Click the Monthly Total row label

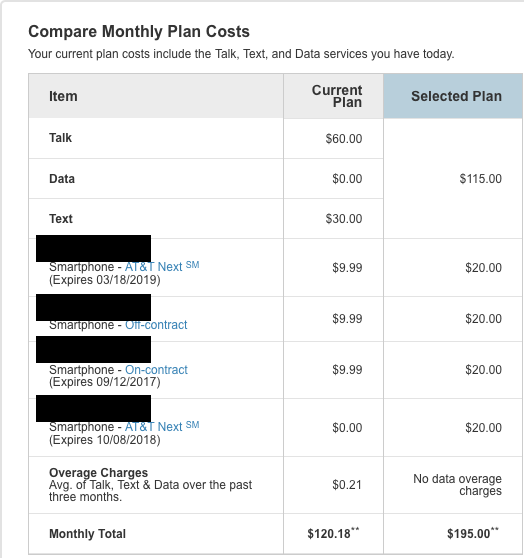(87, 533)
